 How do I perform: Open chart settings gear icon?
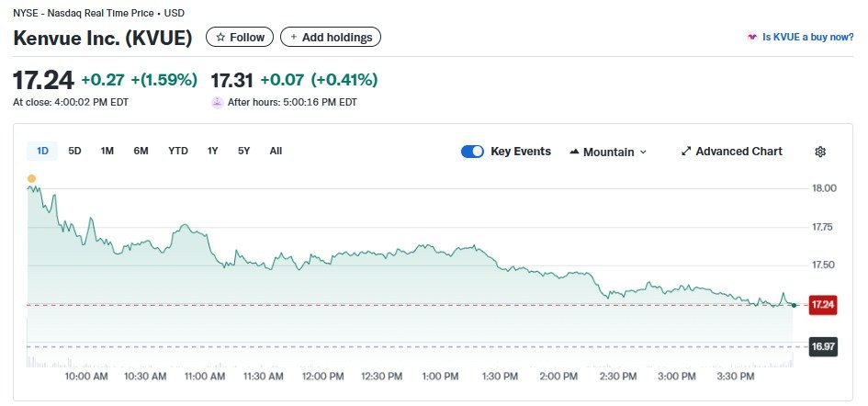pyautogui.click(x=820, y=152)
